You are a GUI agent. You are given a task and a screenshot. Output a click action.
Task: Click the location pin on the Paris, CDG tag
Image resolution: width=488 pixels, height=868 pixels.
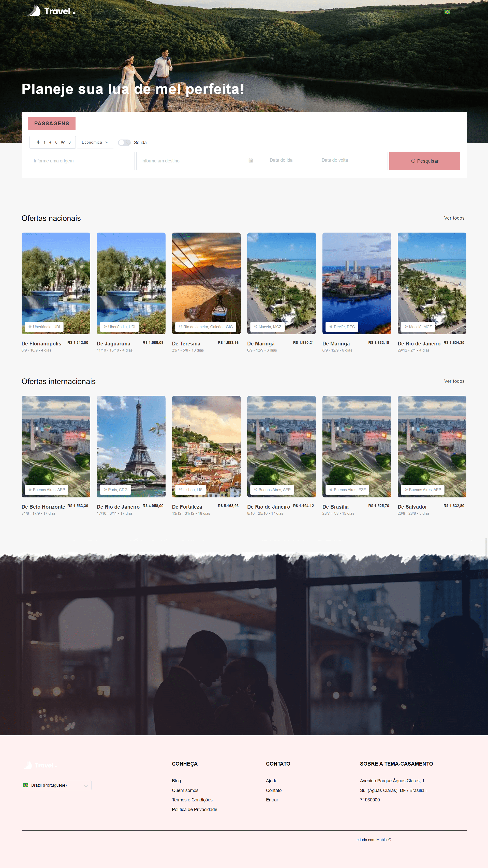point(105,490)
